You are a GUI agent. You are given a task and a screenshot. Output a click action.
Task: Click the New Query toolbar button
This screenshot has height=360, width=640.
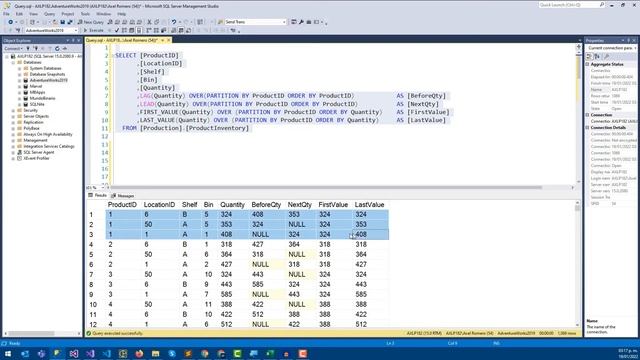point(90,22)
